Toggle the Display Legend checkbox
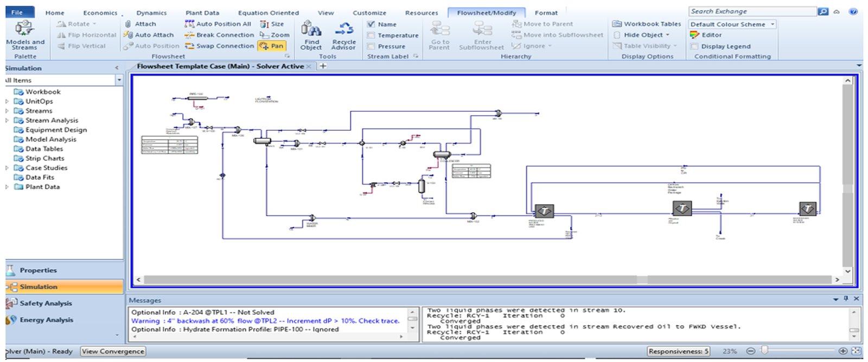868x362 pixels. 694,47
